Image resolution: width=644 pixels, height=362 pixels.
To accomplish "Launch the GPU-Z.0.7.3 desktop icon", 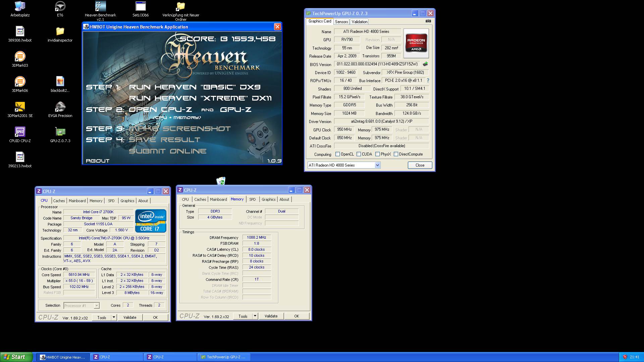I will click(60, 135).
